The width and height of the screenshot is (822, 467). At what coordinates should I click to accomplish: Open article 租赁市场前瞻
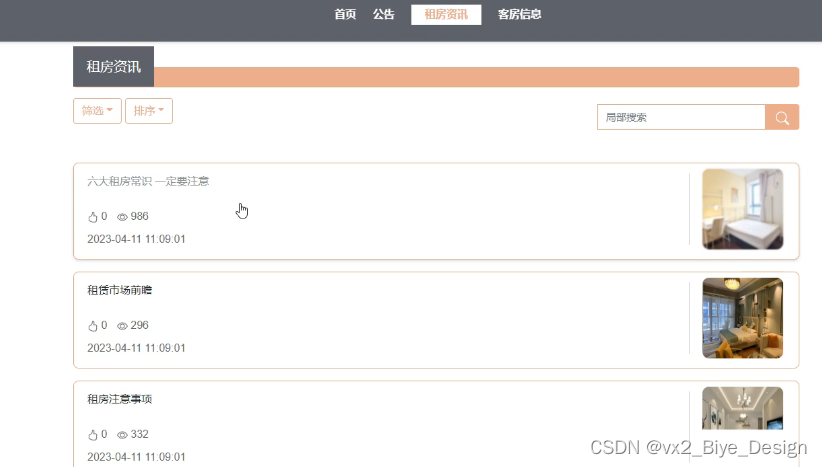point(120,290)
